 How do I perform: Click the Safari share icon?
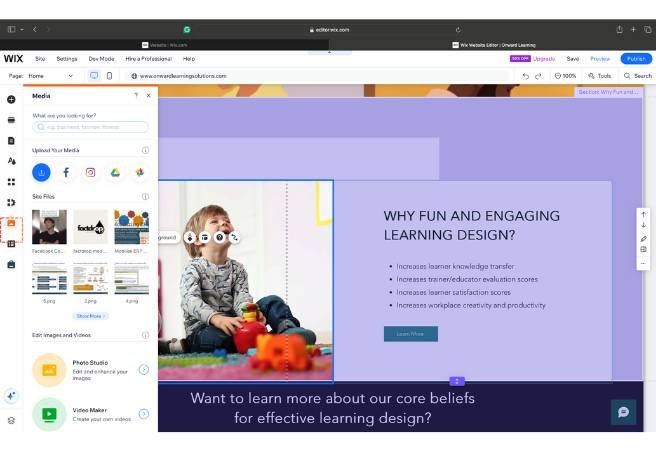click(x=620, y=29)
